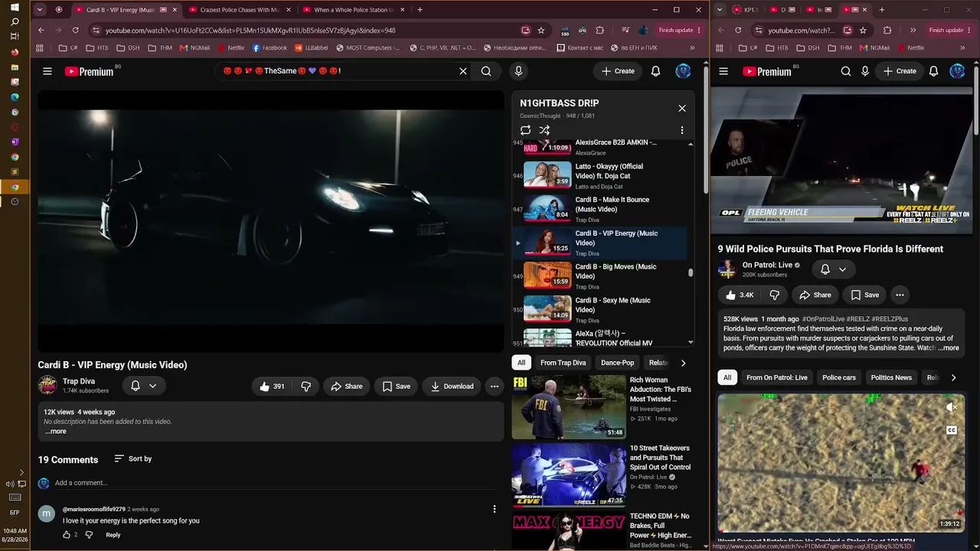This screenshot has height=551, width=980.
Task: Toggle closed captions on right window preview
Action: coord(952,430)
